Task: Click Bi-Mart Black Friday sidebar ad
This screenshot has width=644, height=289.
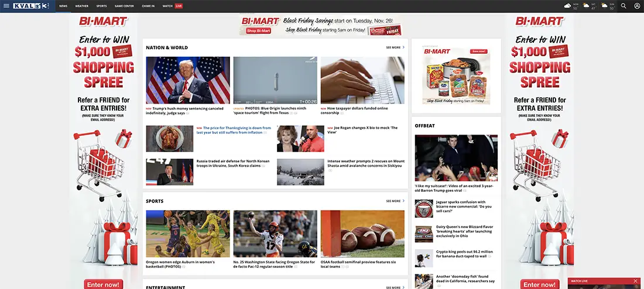Action: (456, 75)
